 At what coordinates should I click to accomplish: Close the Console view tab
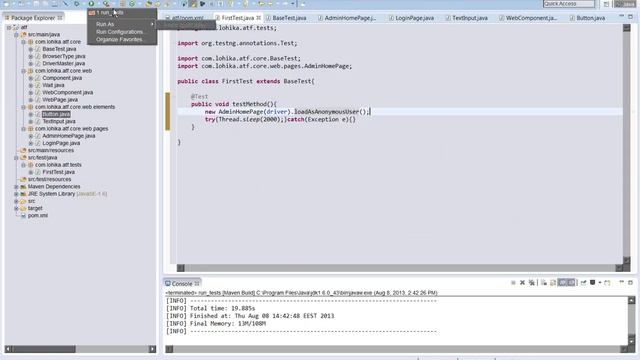197,283
